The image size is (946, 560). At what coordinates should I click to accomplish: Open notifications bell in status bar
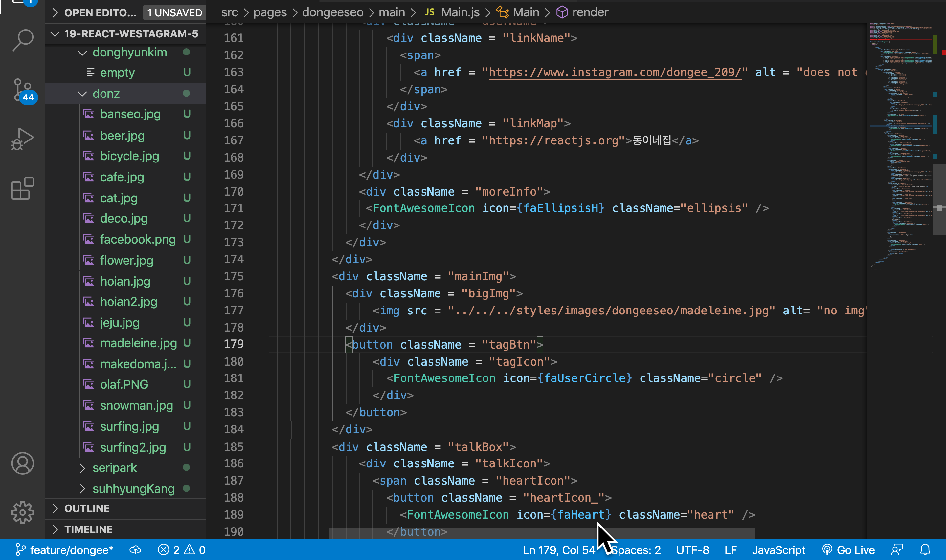point(925,550)
